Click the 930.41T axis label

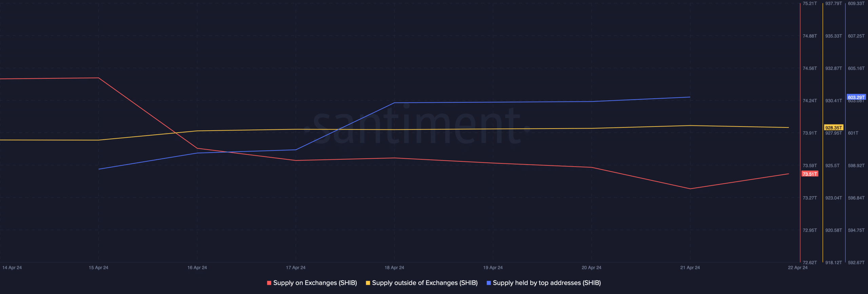pyautogui.click(x=833, y=101)
